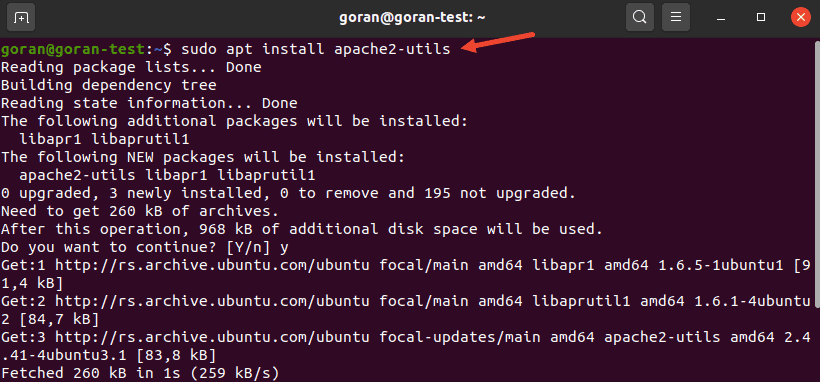
Task: Click the goran@goran-test window title
Action: [412, 17]
